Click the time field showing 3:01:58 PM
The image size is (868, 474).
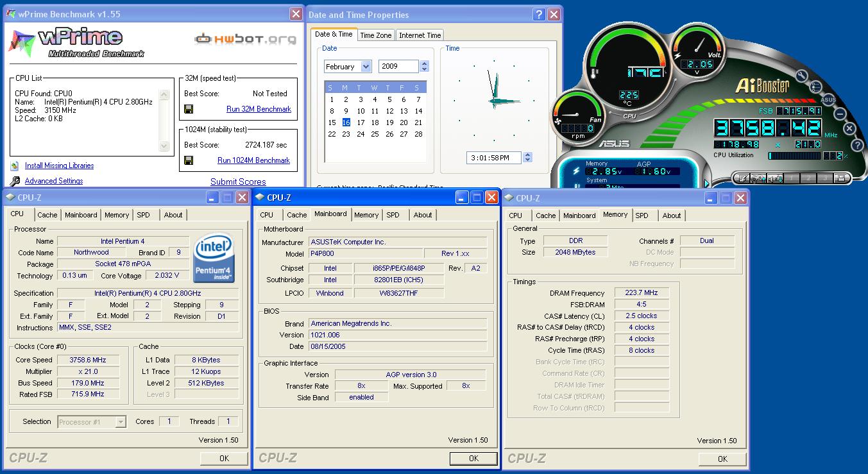coord(494,158)
